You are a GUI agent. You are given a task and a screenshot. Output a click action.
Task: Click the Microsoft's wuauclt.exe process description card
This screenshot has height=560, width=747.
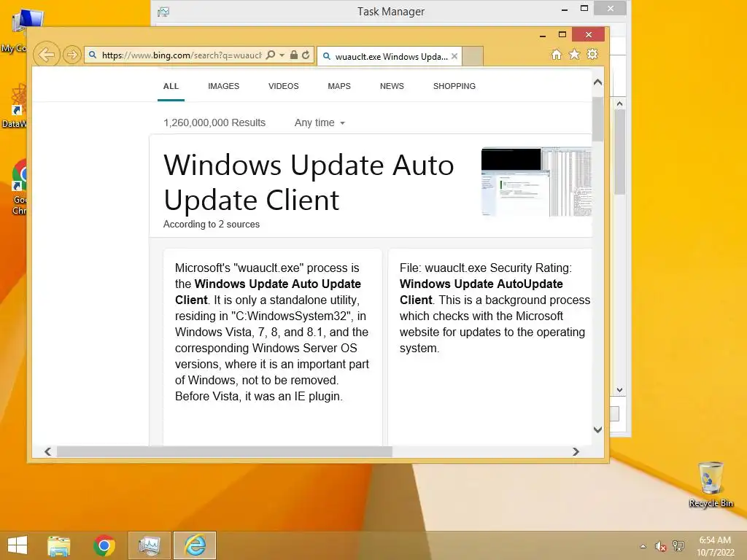click(273, 347)
